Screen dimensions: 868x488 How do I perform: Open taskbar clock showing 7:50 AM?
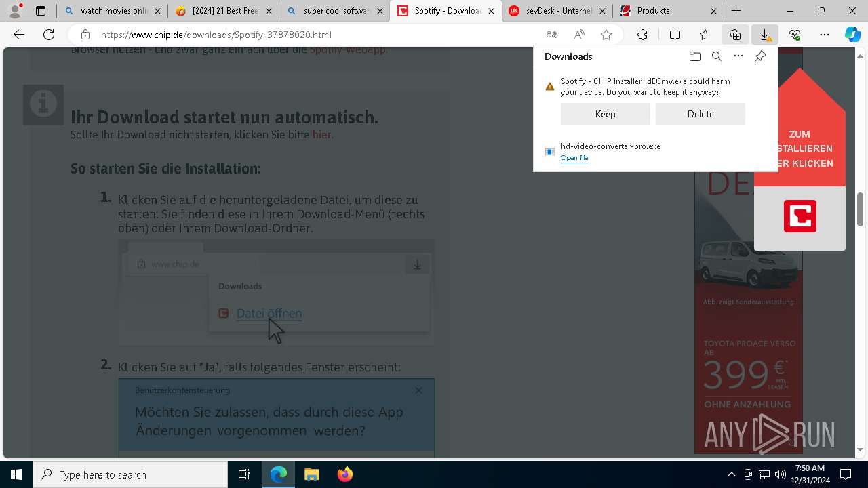(x=810, y=474)
